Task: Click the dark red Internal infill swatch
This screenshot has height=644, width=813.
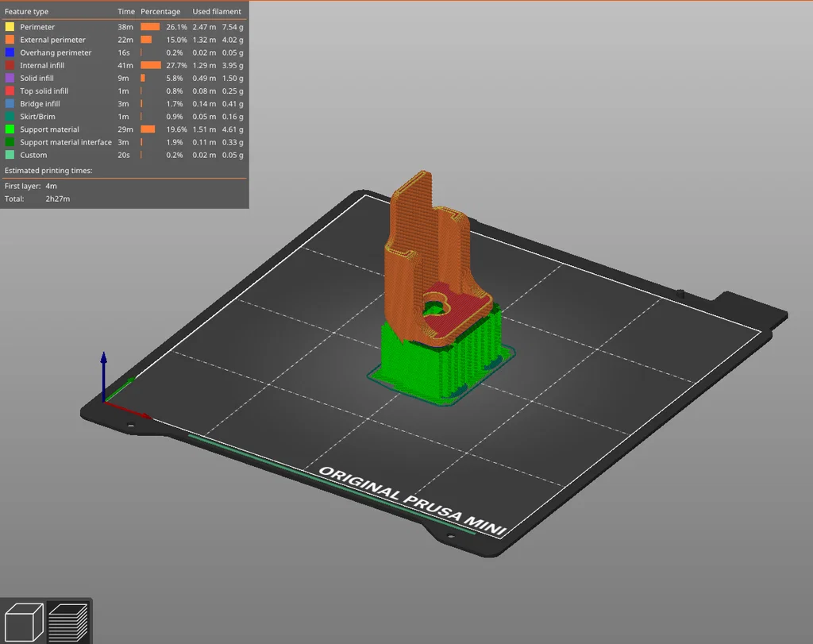Action: 10,65
